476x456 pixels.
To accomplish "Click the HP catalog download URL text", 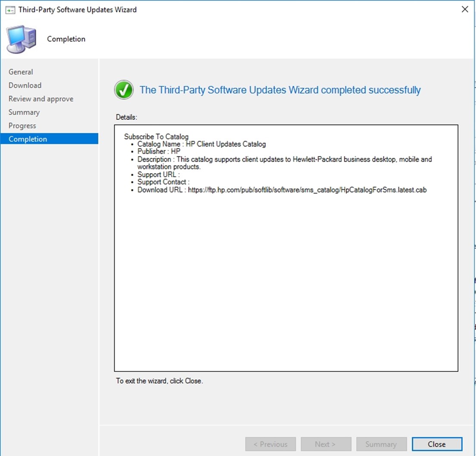I will [307, 190].
